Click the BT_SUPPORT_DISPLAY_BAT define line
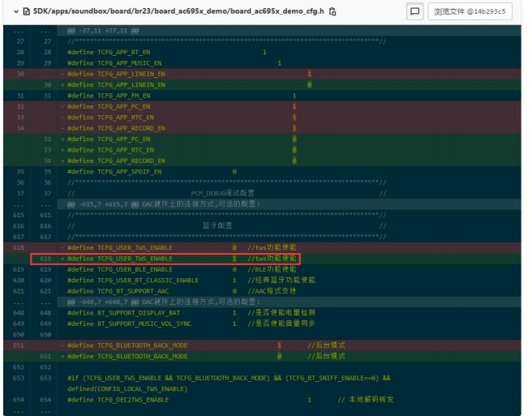The width and height of the screenshot is (532, 416). point(289,313)
